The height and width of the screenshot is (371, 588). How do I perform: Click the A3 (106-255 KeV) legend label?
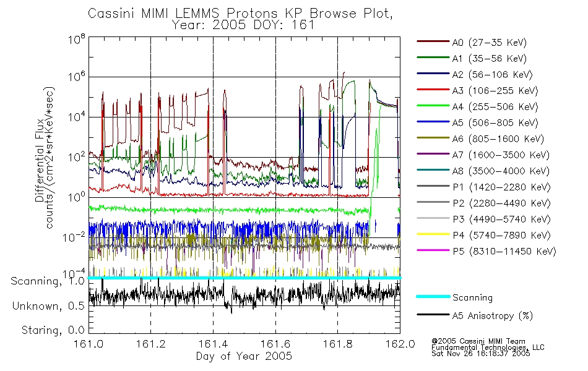[495, 91]
